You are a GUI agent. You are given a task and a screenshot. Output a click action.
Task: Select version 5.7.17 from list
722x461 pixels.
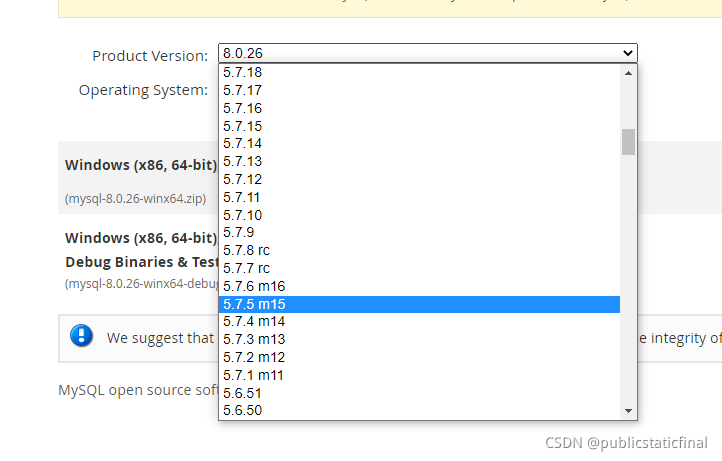tap(419, 90)
